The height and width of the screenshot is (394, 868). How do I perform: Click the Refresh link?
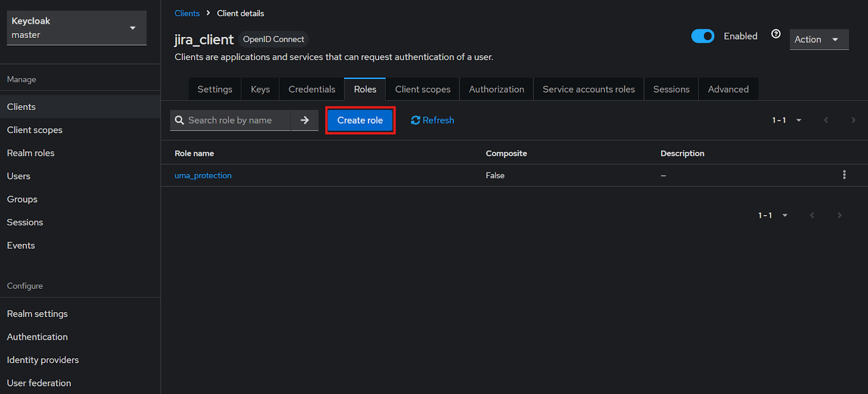tap(432, 120)
